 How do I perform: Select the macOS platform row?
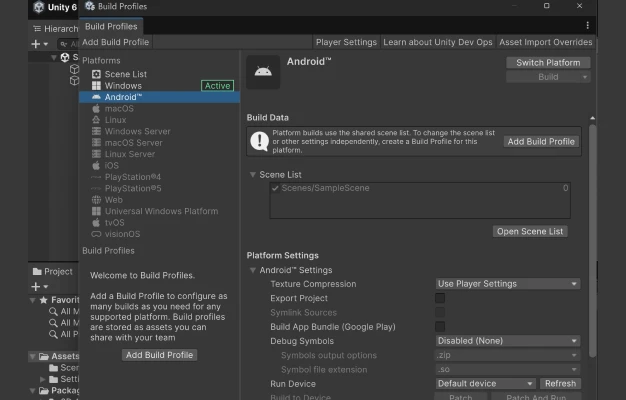[x=159, y=109]
